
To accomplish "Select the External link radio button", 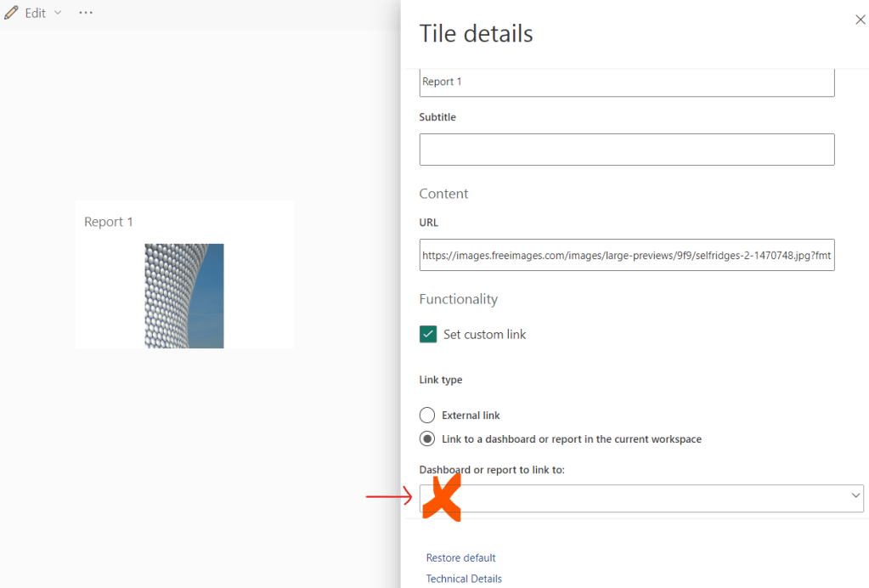I will [x=427, y=415].
